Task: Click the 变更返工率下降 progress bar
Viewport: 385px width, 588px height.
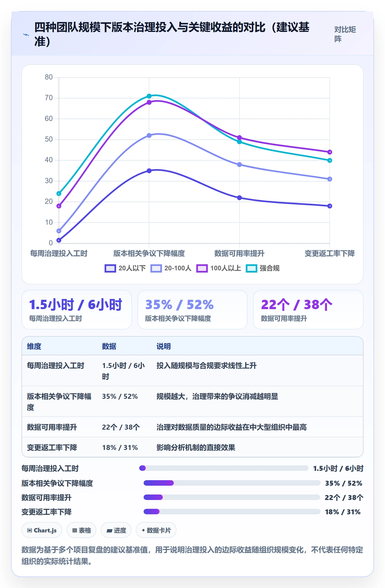Action: point(232,512)
